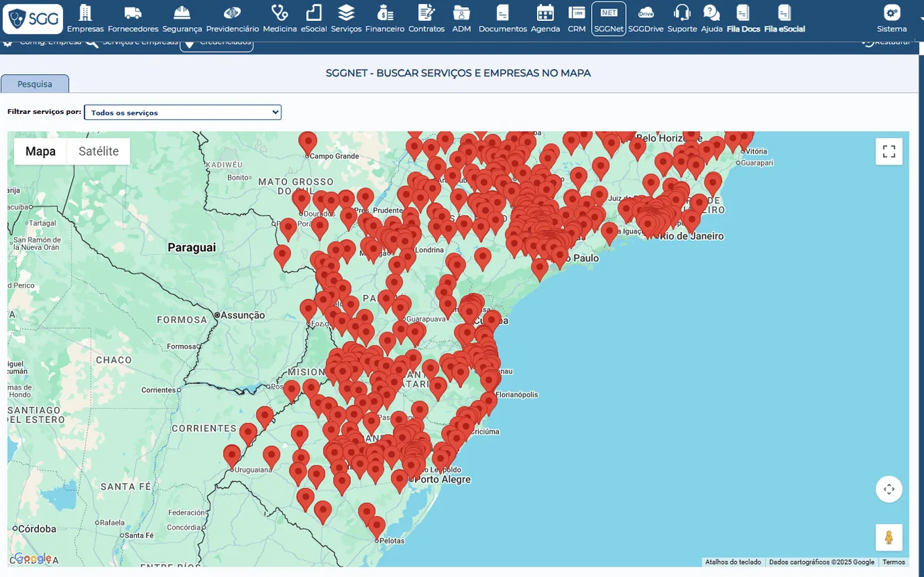Screen dimensions: 924x577
Task: Click the Rio de Janeiro map label
Action: (691, 236)
